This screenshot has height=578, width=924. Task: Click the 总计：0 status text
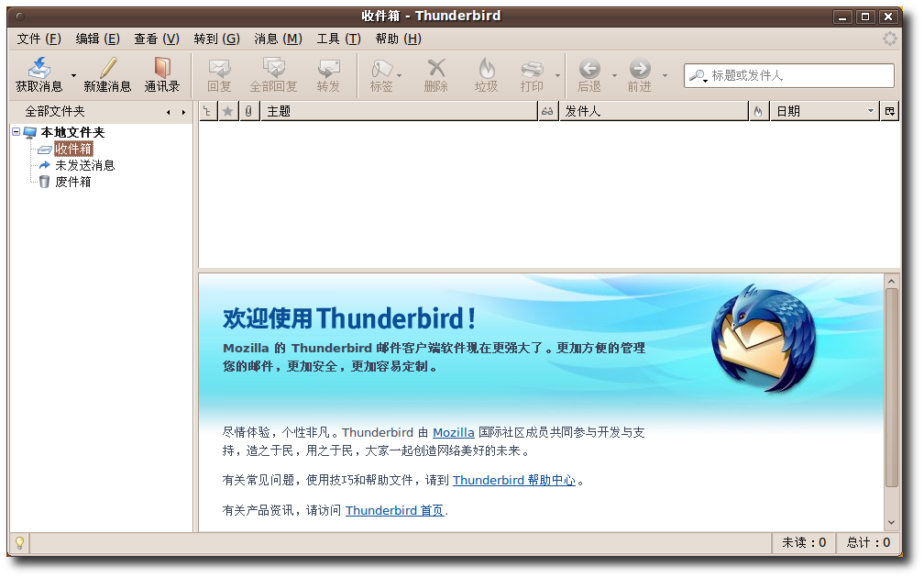pos(869,542)
